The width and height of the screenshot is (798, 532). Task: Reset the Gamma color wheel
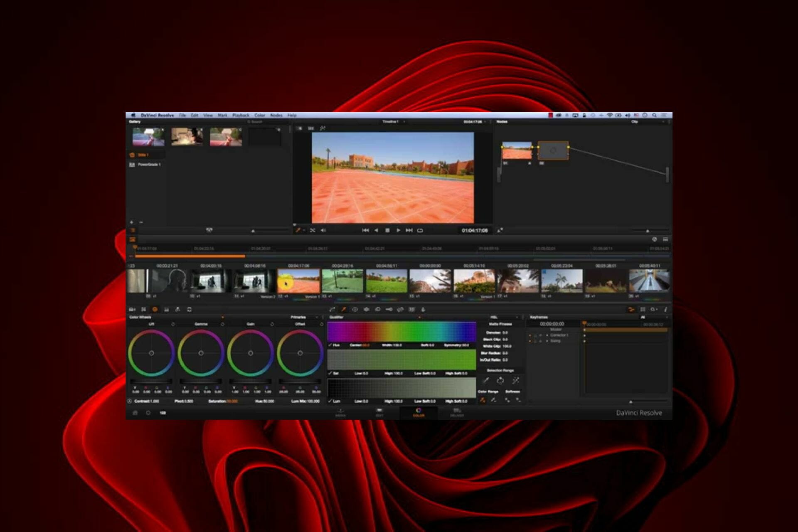[x=222, y=324]
